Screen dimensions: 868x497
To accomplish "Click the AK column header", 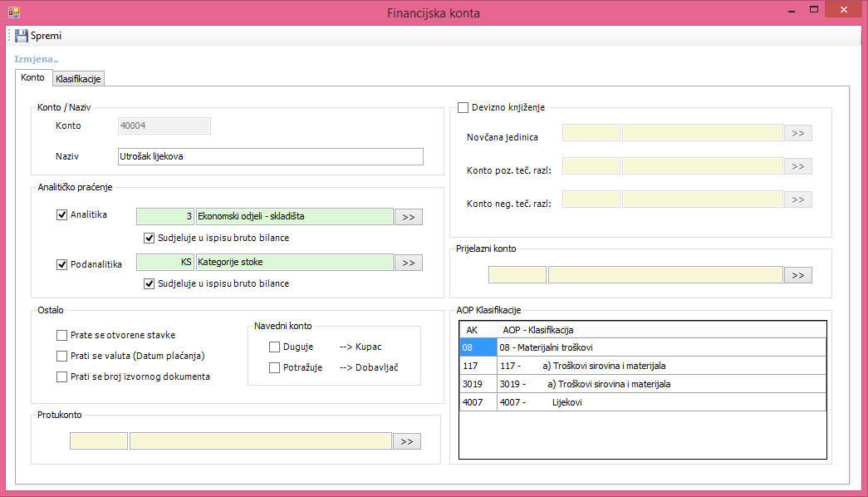I will pyautogui.click(x=478, y=330).
